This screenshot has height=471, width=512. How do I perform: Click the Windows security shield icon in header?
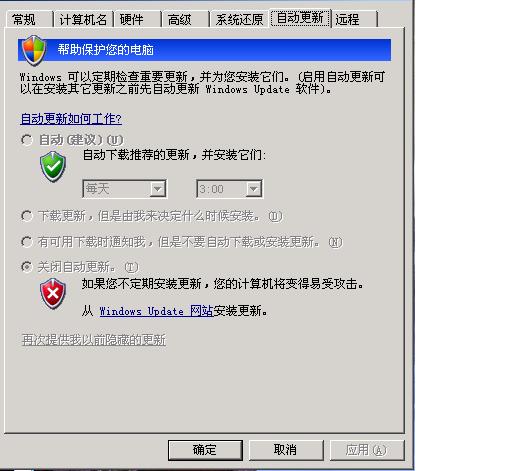34,50
